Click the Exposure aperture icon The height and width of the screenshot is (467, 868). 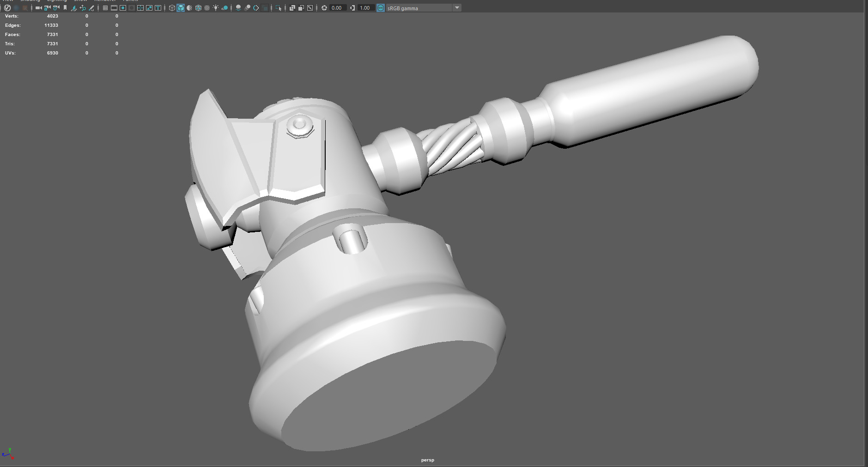tap(324, 8)
